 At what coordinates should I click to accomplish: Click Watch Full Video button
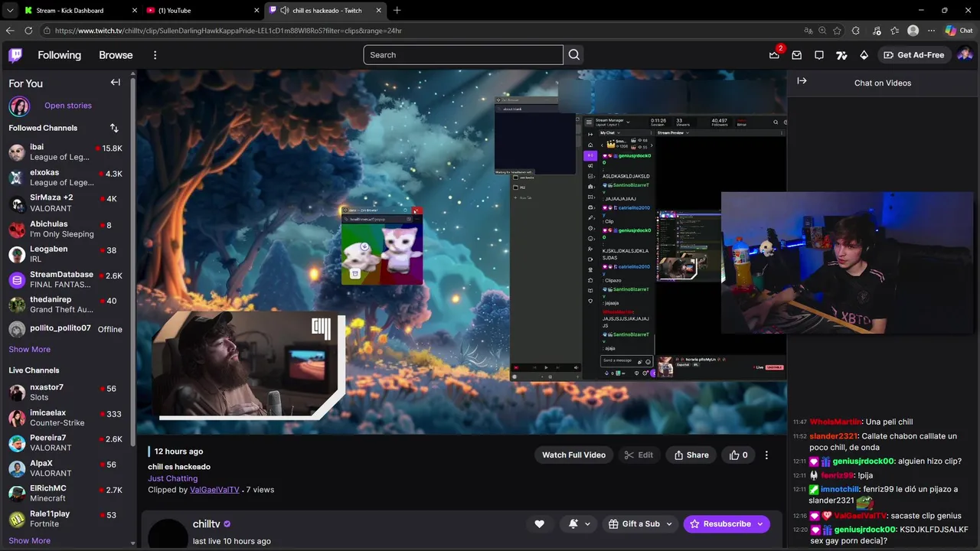point(573,455)
